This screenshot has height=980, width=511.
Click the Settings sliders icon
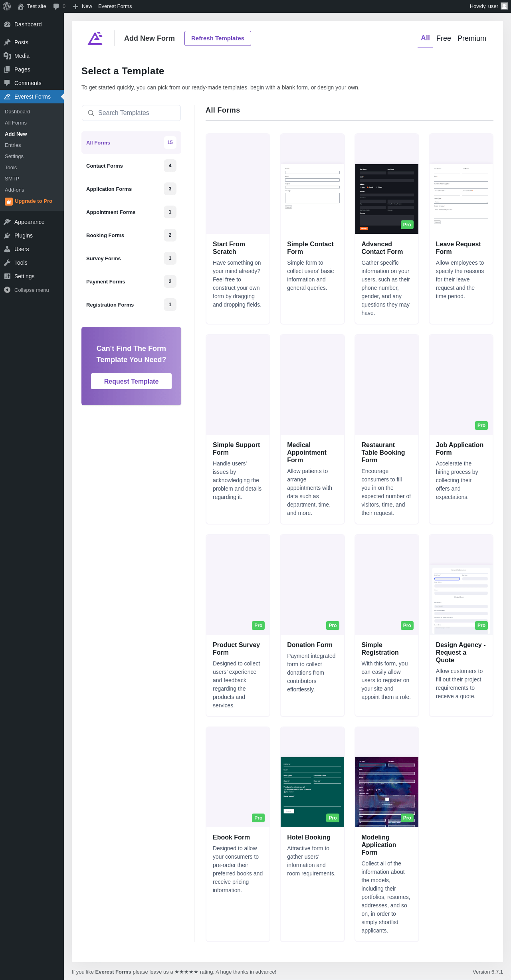coord(7,276)
